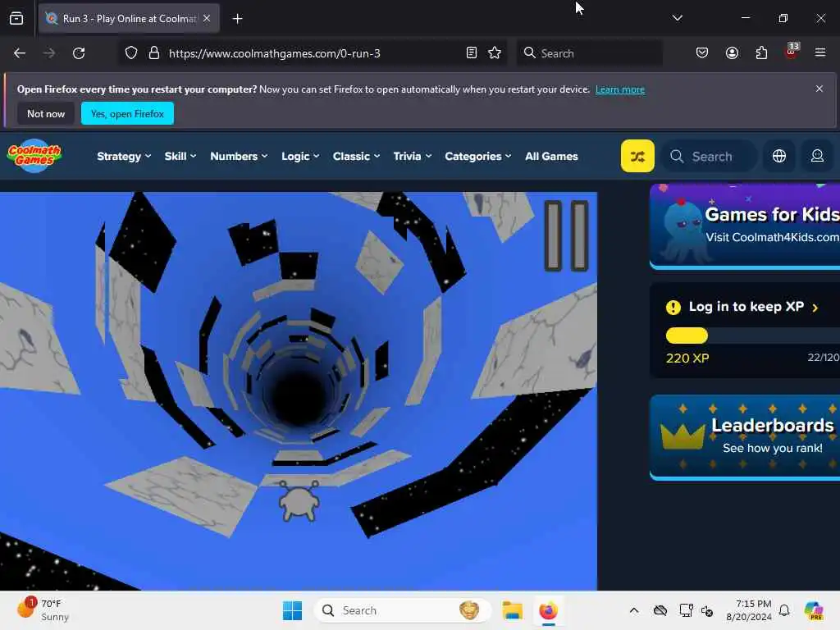This screenshot has height=630, width=840.
Task: Click the Coolmath Games logo
Action: [x=34, y=156]
